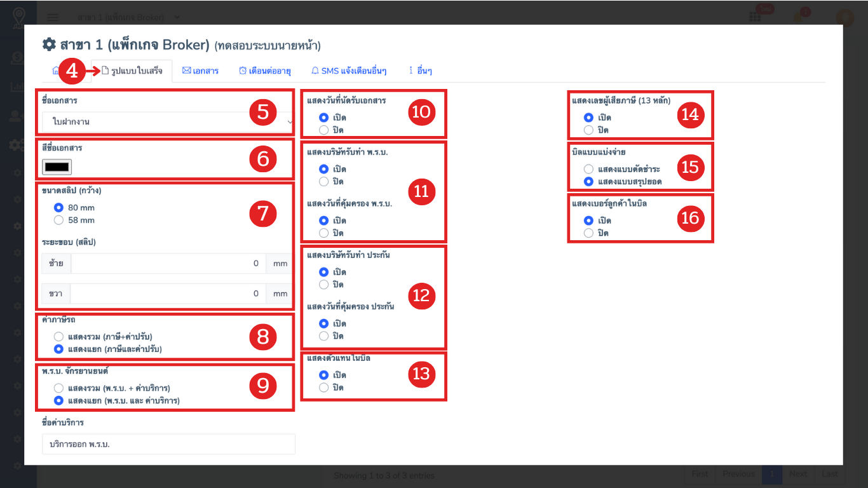Open the branch selector dropdown in the top bar
Viewport: 868px width, 488px height.
(128, 17)
